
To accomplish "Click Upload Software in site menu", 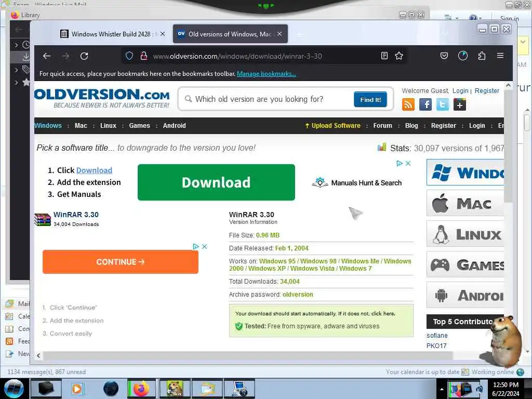I will (332, 126).
